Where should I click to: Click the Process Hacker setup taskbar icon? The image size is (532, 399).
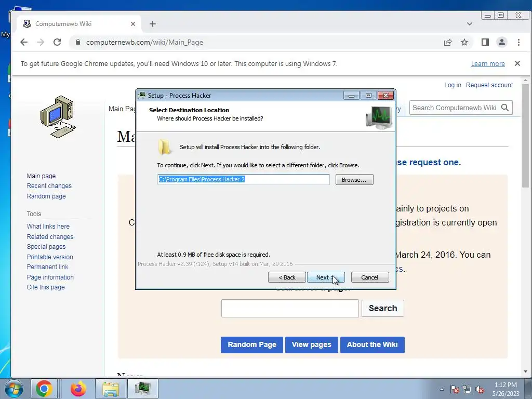tap(142, 389)
